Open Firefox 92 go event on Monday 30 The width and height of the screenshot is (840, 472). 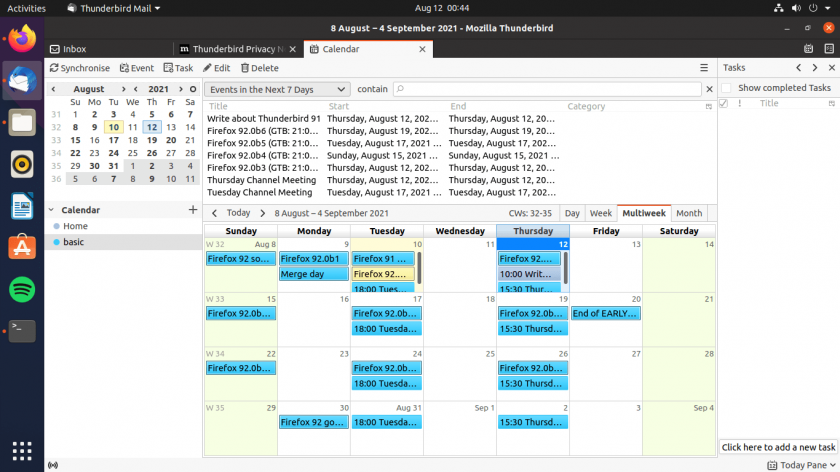(314, 422)
